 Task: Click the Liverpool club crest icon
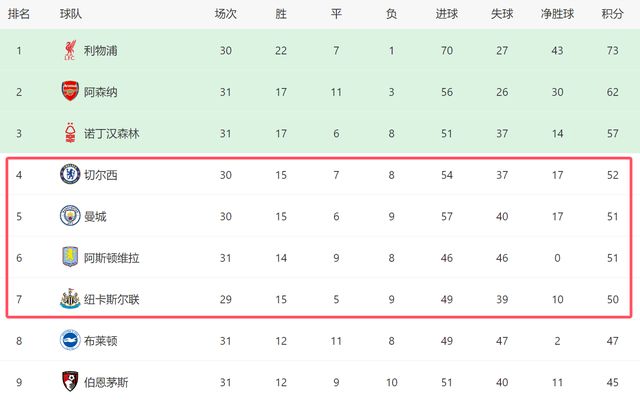68,51
